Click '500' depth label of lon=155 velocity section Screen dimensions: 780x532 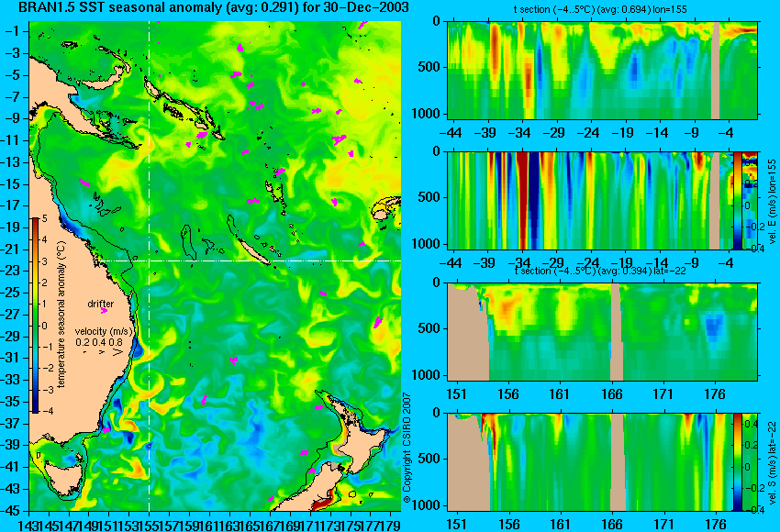coord(429,197)
